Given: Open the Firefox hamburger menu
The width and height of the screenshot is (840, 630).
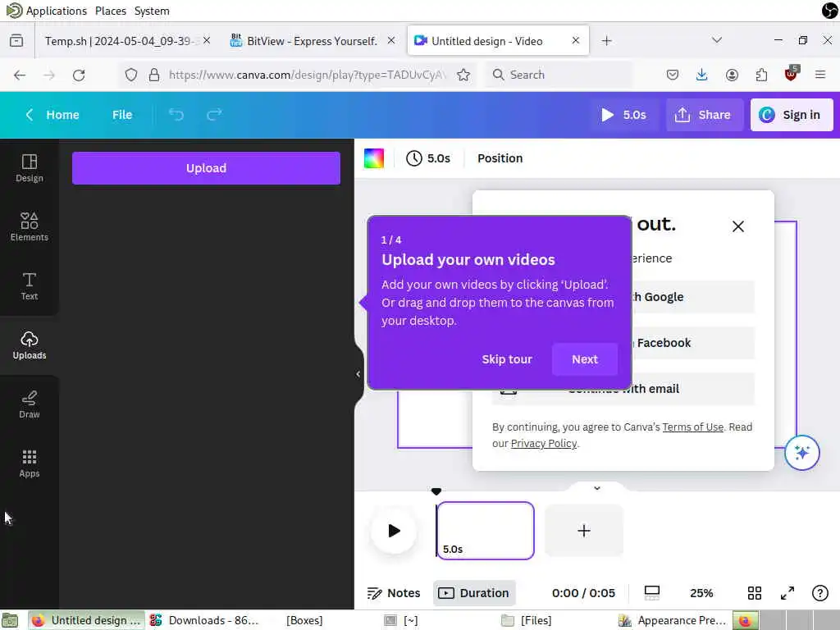Looking at the screenshot, I should pos(820,75).
